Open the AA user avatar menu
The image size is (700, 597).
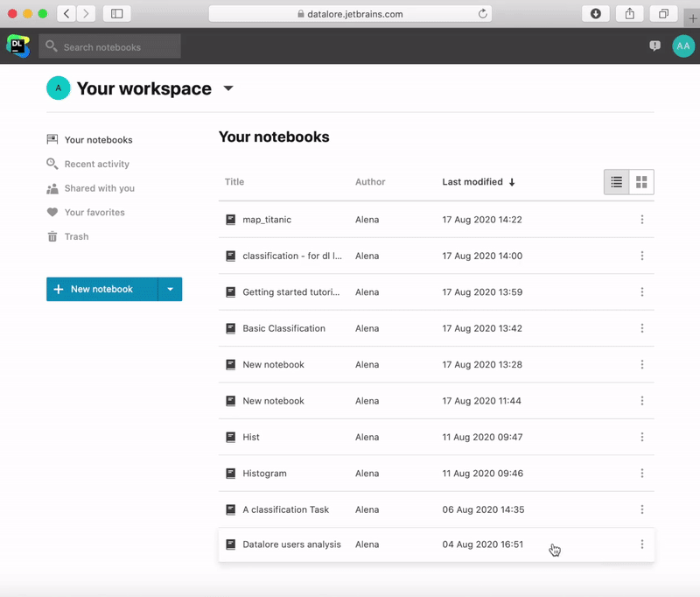(683, 46)
